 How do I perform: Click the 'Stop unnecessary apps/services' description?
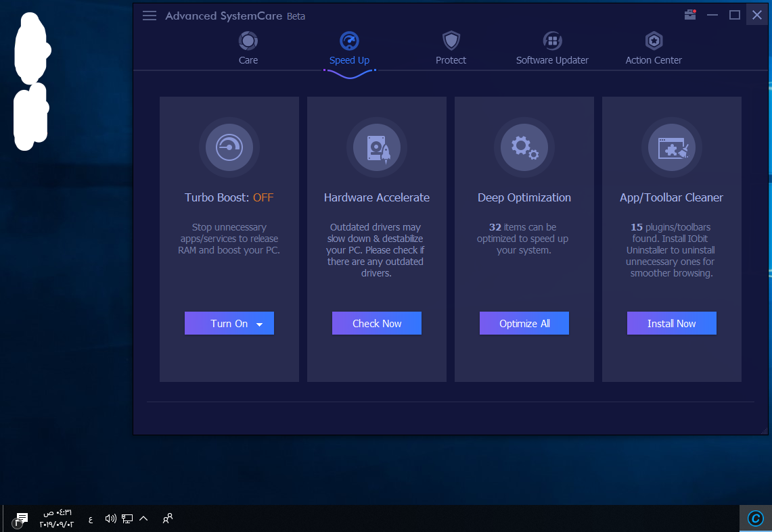[x=229, y=239]
